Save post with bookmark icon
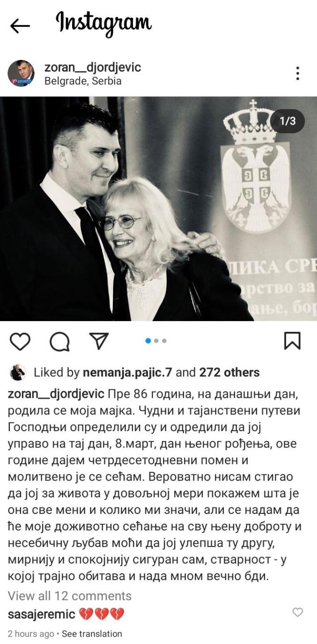The width and height of the screenshot is (317, 644). click(x=293, y=341)
